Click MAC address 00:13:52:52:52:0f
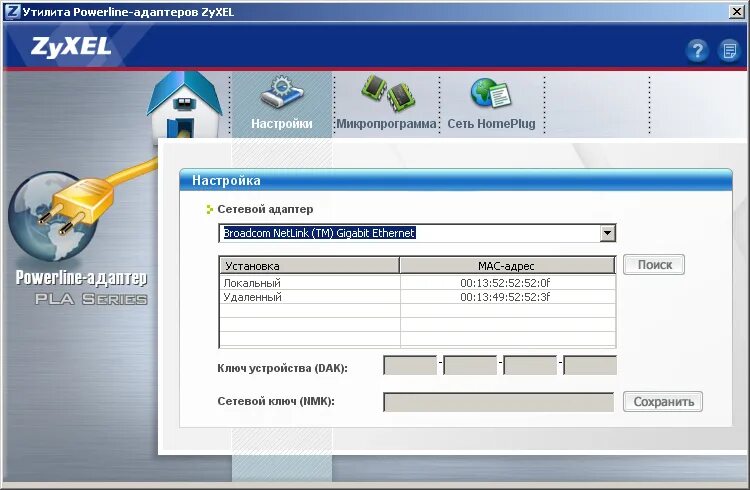 505,283
